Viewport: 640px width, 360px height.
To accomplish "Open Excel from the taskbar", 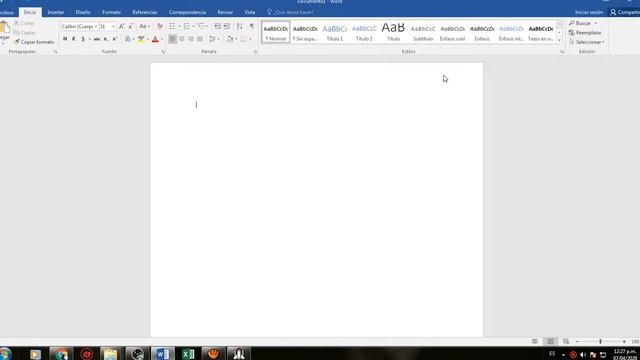I will pyautogui.click(x=188, y=353).
